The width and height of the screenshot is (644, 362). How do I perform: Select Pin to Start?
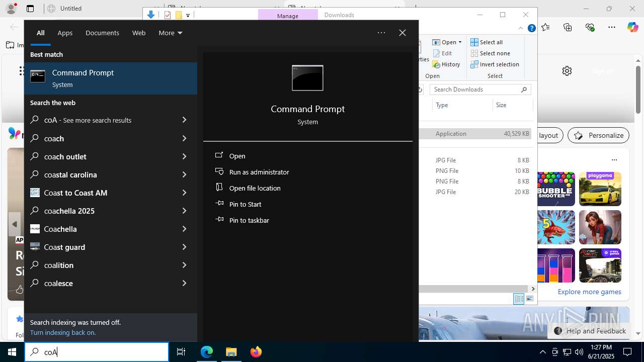[245, 204]
